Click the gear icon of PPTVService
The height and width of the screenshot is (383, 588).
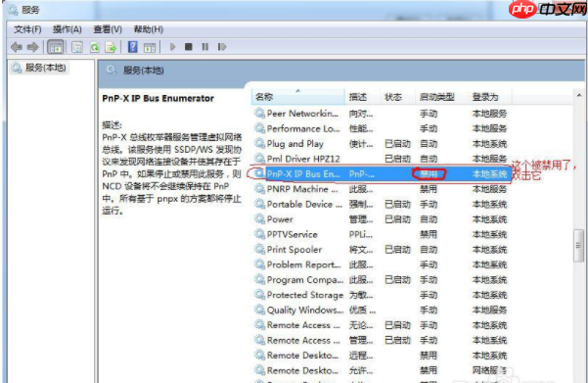point(259,234)
